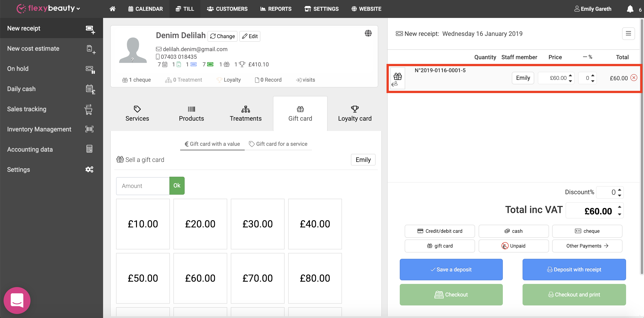Decrease Total inc VAT amount
This screenshot has width=644, height=318.
tap(620, 214)
